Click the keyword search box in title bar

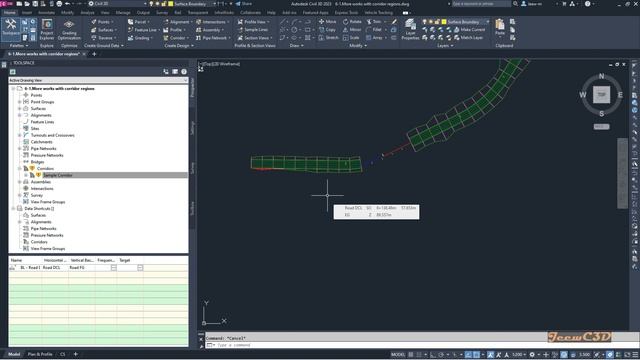tap(481, 4)
